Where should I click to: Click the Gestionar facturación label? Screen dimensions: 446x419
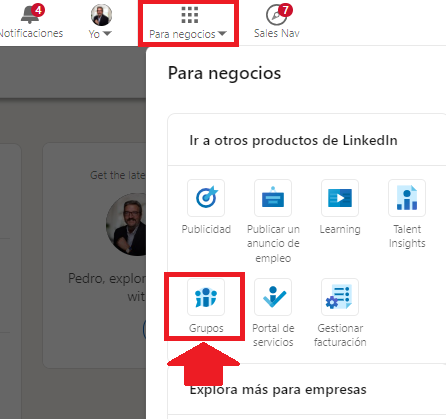[x=340, y=335]
